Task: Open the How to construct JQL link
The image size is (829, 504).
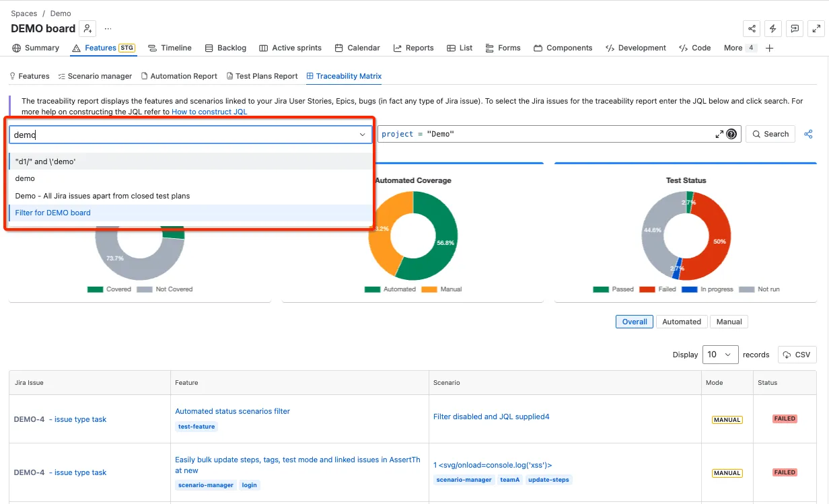Action: (x=209, y=112)
